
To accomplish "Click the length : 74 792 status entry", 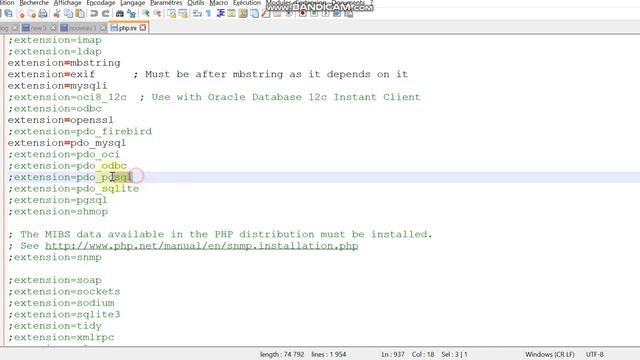I will [282, 354].
